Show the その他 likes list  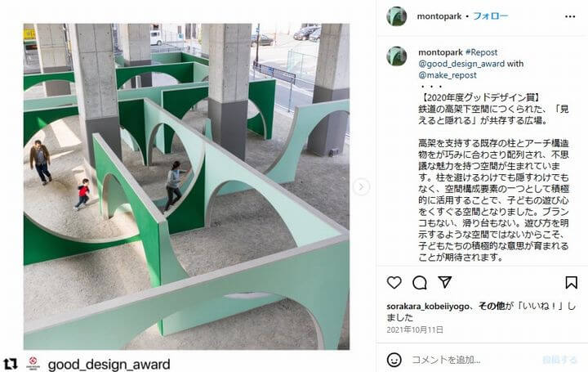click(x=492, y=306)
